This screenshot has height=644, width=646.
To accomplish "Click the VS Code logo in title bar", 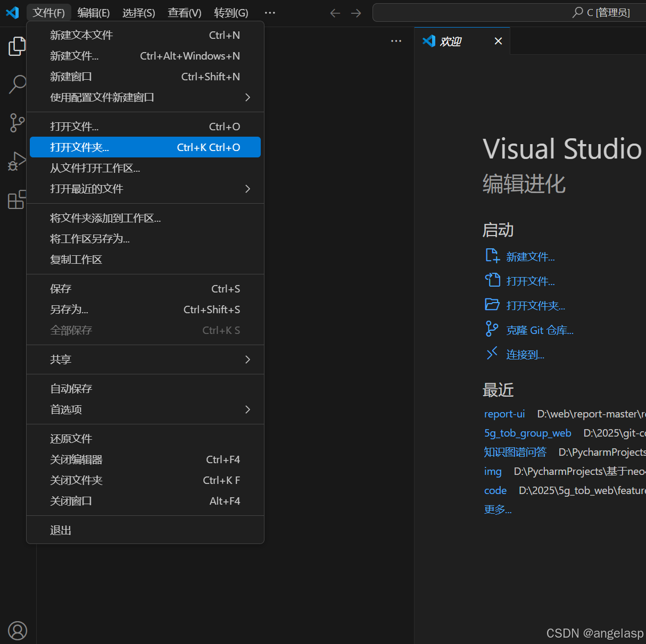I will [x=12, y=12].
